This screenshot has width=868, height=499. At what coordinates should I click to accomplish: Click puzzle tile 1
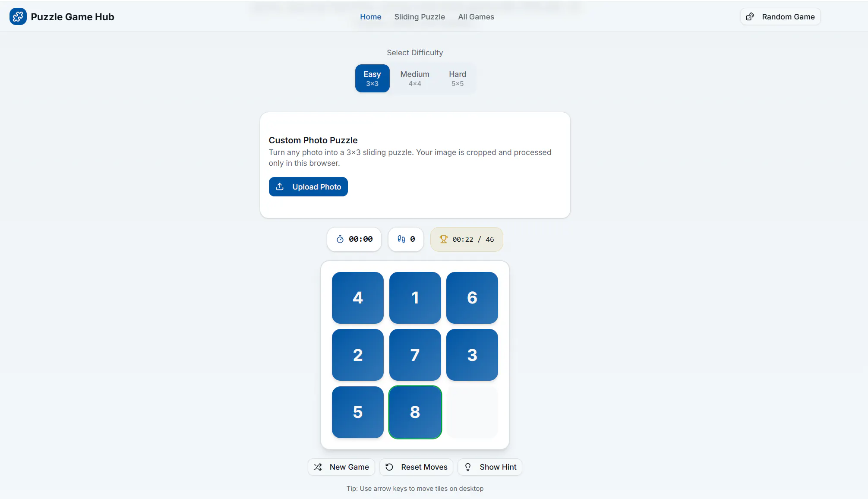tap(415, 298)
